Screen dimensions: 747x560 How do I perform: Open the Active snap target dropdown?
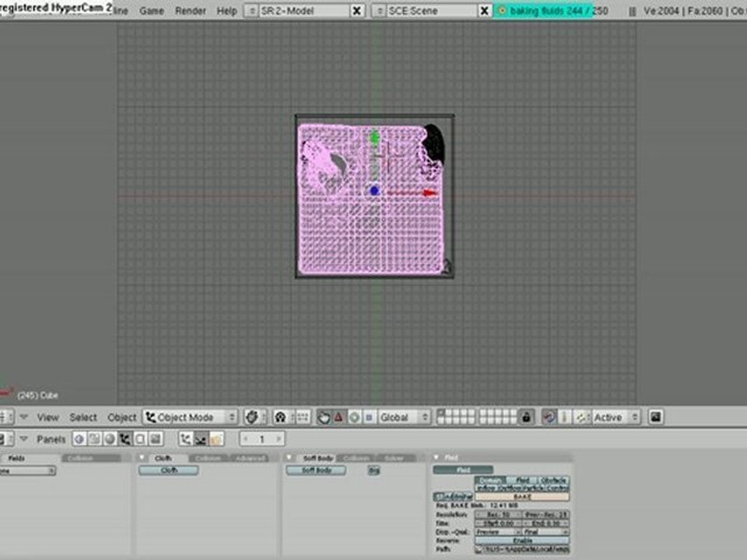point(615,417)
